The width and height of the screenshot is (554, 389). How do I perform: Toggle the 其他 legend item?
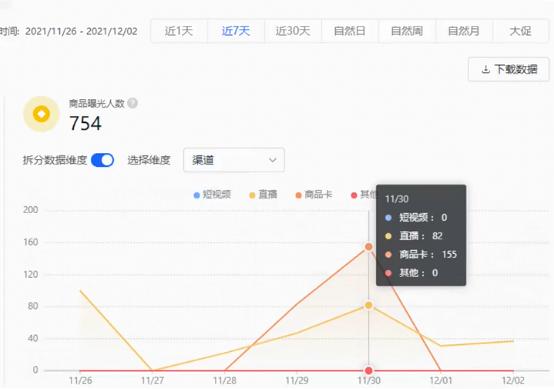tap(363, 195)
